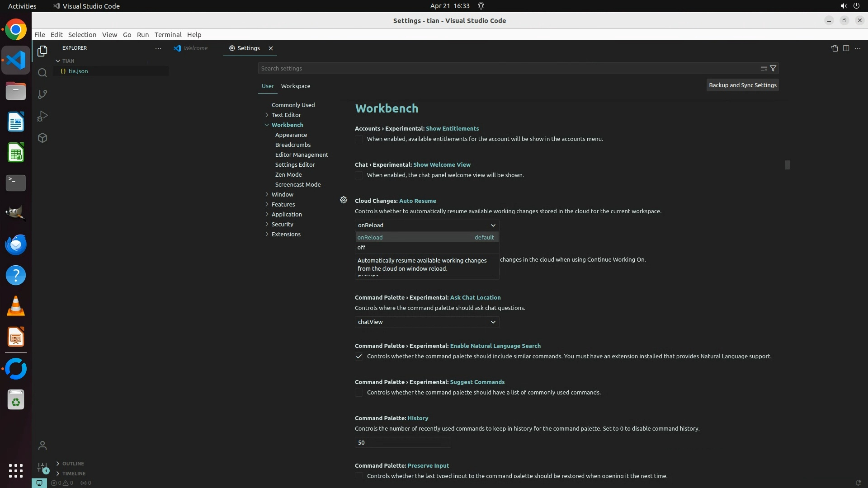Open the chatView dropdown
The height and width of the screenshot is (488, 868).
pos(427,322)
